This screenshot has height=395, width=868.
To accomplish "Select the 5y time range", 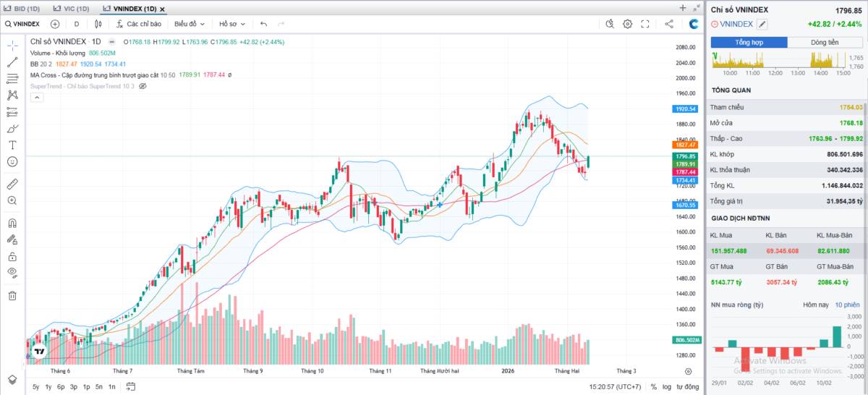I will [36, 387].
